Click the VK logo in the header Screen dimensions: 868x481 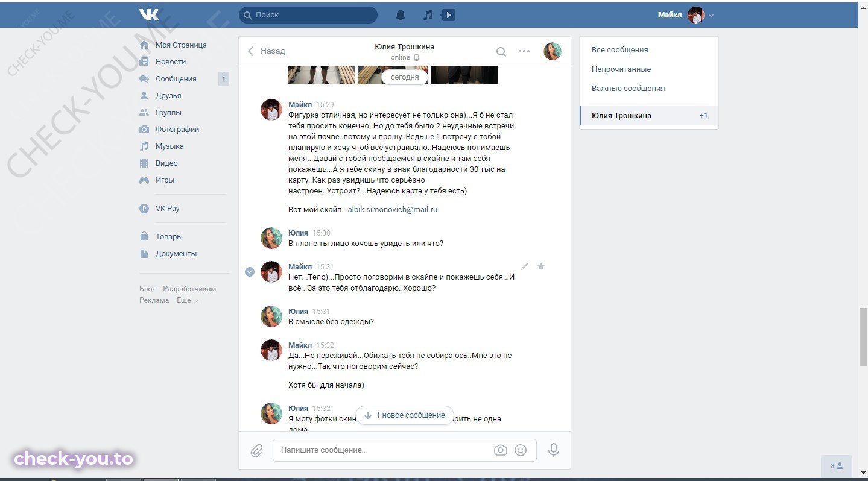[x=149, y=15]
